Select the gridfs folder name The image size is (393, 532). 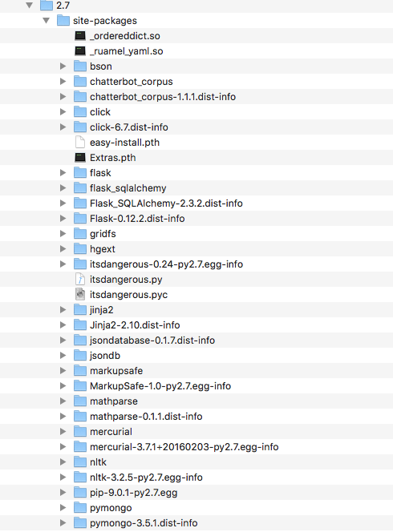click(x=103, y=233)
